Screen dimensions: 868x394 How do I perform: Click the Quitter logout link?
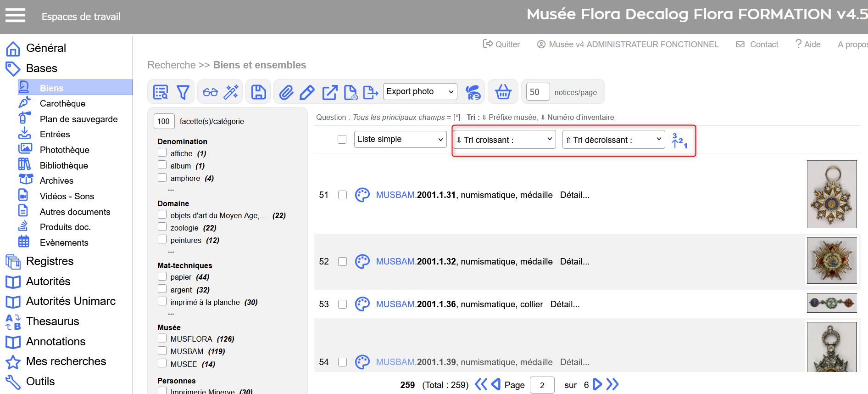(501, 45)
